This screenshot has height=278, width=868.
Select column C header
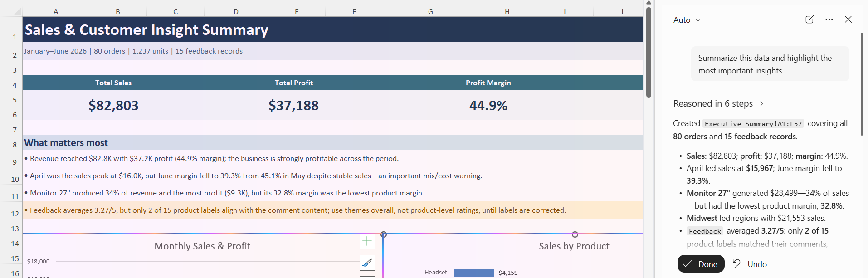pos(176,12)
